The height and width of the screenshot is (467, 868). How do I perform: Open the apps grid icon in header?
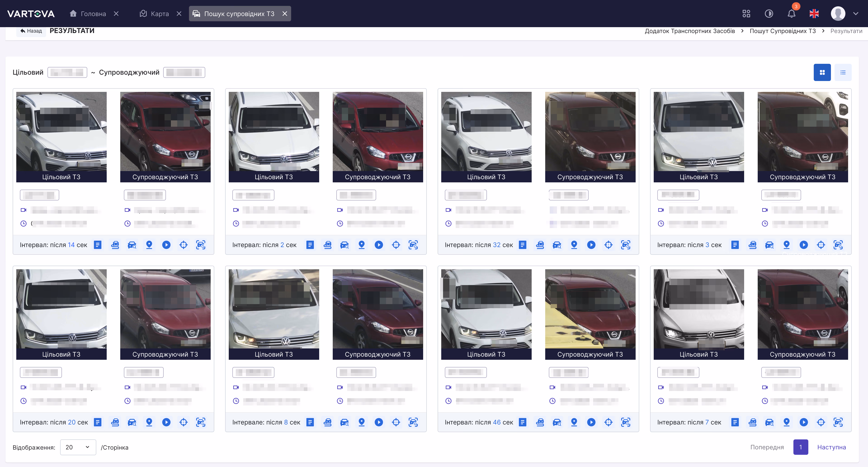pos(746,14)
